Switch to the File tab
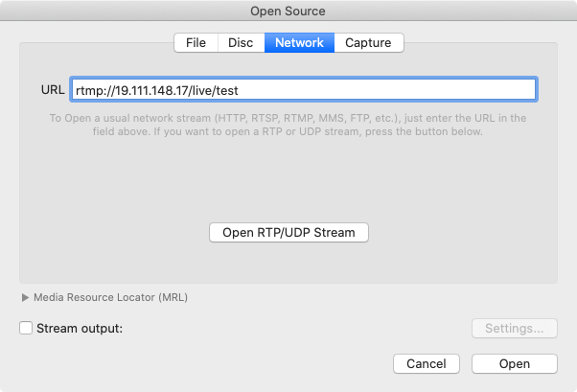 tap(196, 42)
